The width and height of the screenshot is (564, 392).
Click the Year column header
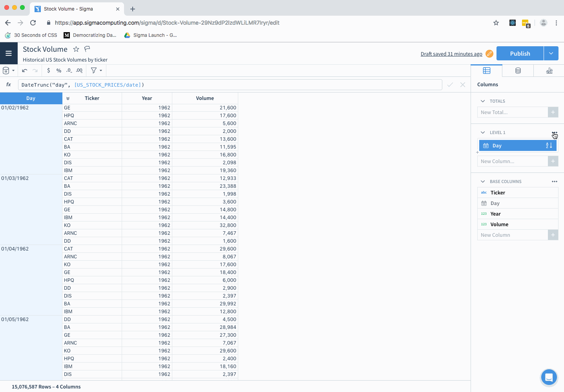click(x=147, y=98)
